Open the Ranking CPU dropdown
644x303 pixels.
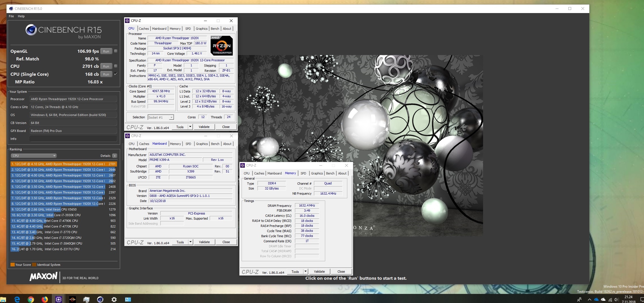pyautogui.click(x=34, y=156)
